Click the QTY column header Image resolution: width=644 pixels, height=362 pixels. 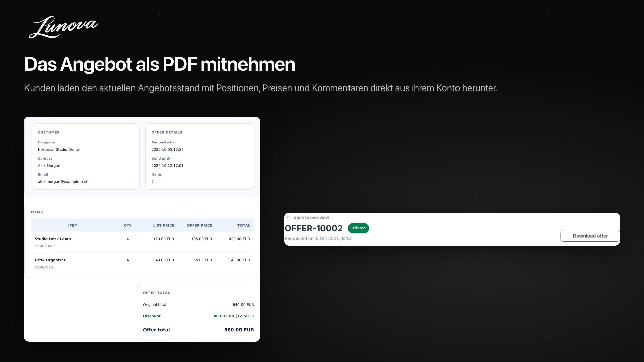128,225
